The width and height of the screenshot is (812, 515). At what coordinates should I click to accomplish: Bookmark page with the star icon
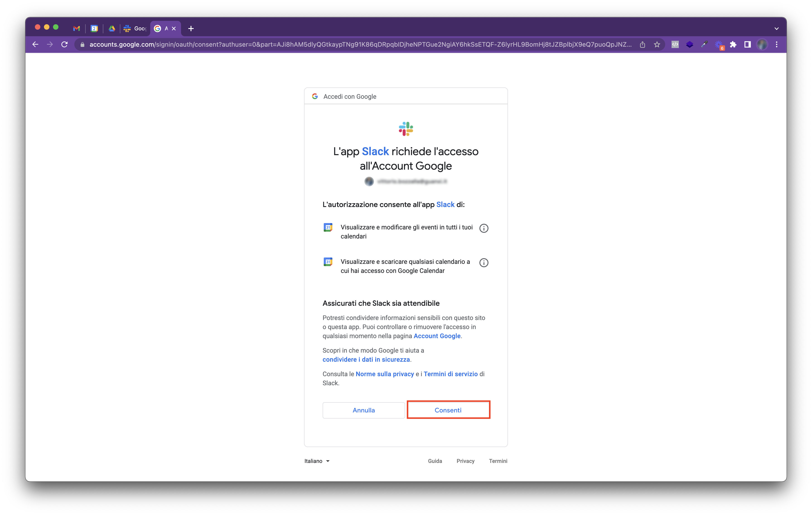click(657, 44)
